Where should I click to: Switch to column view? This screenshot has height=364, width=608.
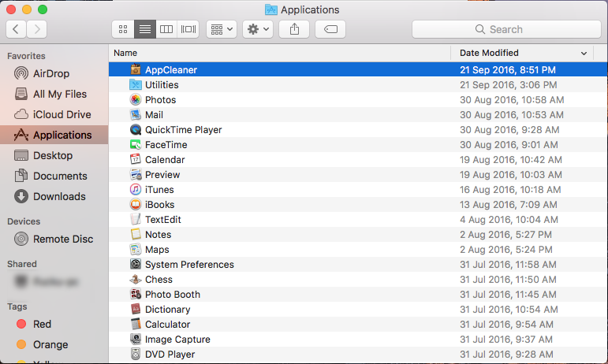coord(166,29)
